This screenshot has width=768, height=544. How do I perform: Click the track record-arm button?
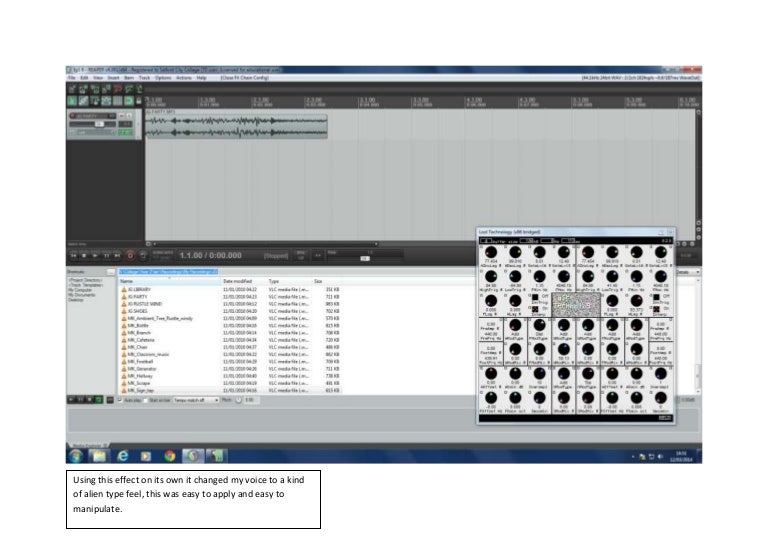[73, 116]
